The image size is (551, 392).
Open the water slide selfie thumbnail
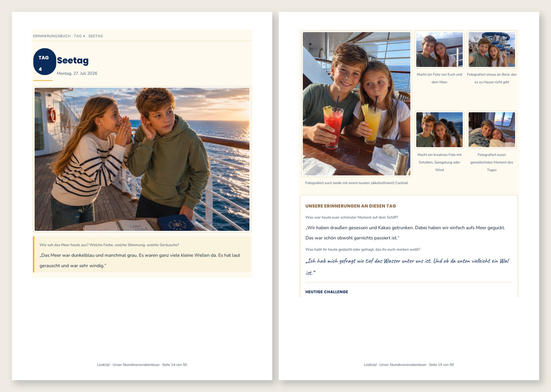coord(492,50)
